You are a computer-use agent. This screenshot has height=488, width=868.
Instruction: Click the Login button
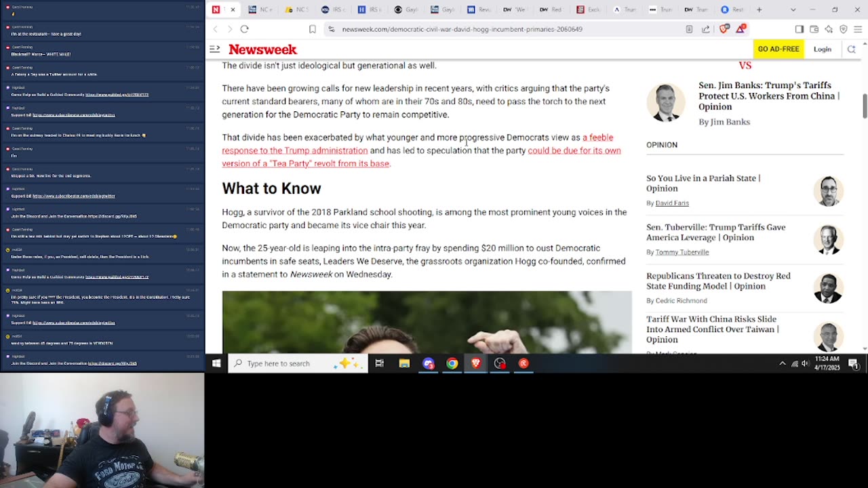coord(823,49)
